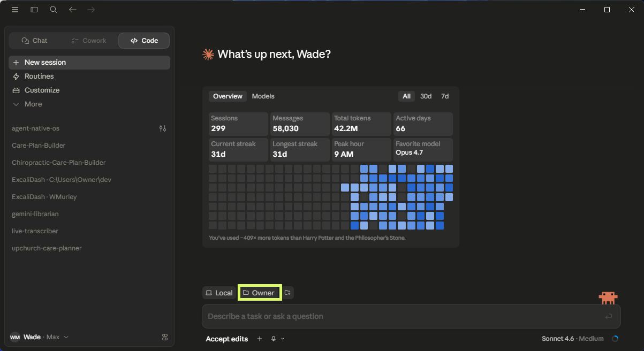Start a New session
644x351 pixels.
[89, 63]
